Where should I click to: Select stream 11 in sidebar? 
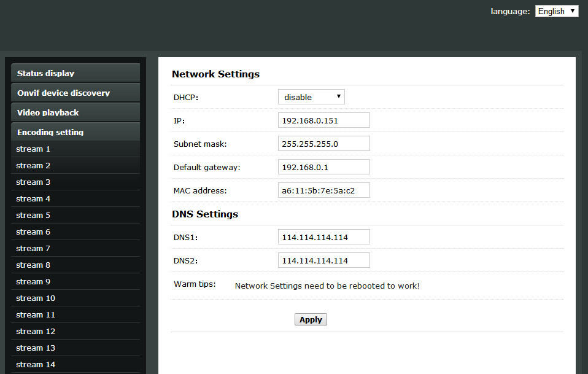75,314
